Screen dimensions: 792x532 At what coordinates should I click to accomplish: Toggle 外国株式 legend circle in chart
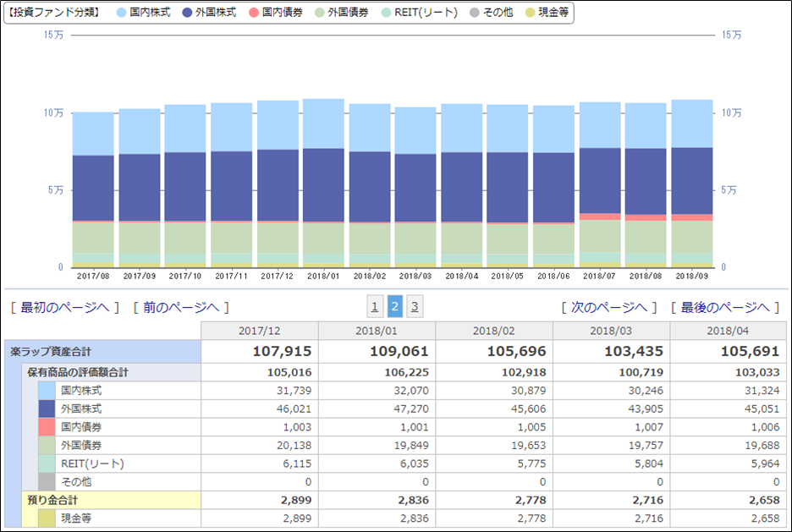click(187, 13)
